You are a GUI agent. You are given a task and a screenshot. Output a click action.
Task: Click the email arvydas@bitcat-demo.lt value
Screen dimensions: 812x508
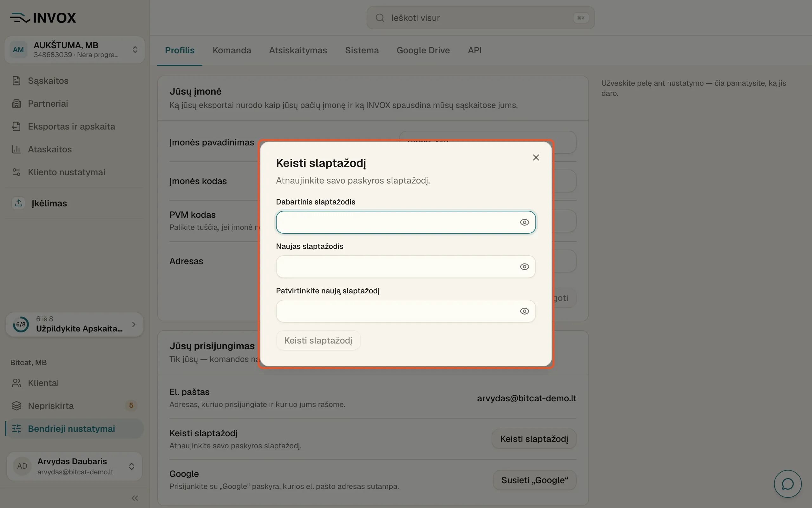pos(527,398)
